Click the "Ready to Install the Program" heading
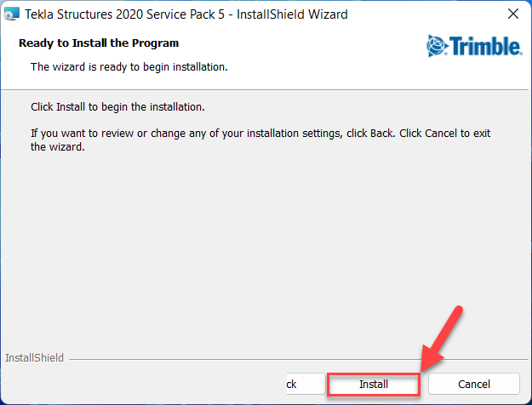 coord(99,43)
